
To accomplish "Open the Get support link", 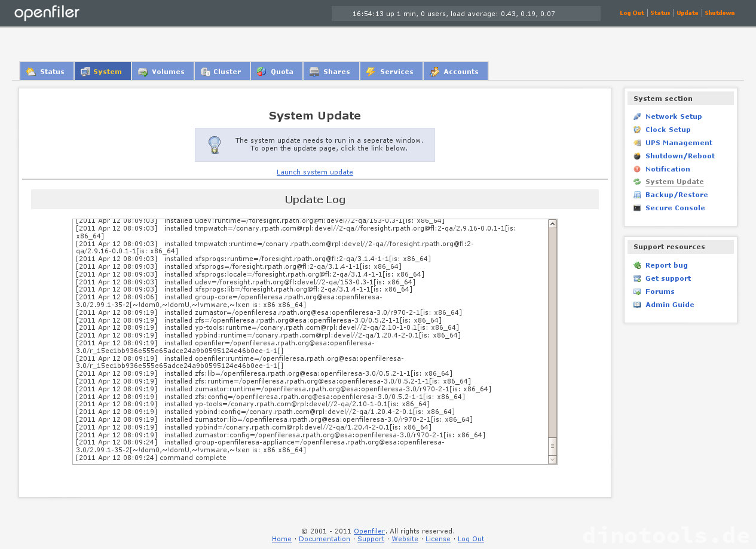I will click(x=668, y=278).
